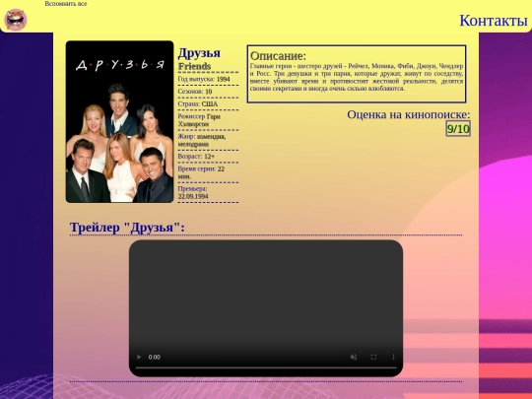Click the 'Вспомнить все' header text
The width and height of the screenshot is (532, 399).
(66, 4)
